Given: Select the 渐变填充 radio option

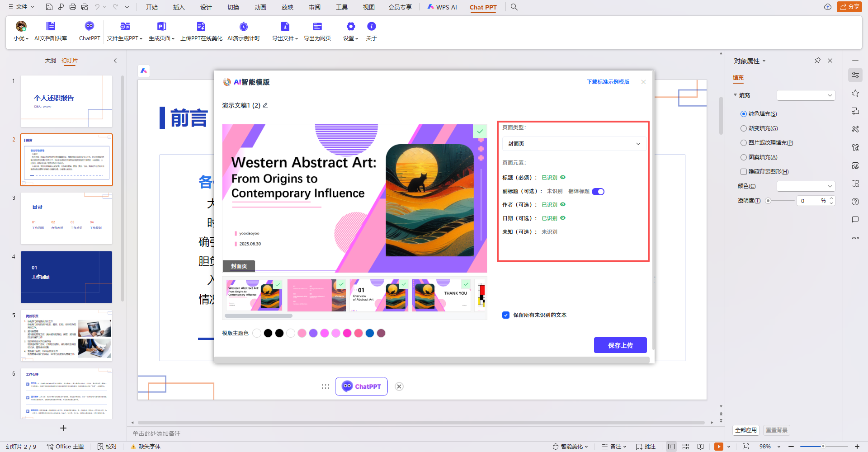Looking at the screenshot, I should [744, 128].
